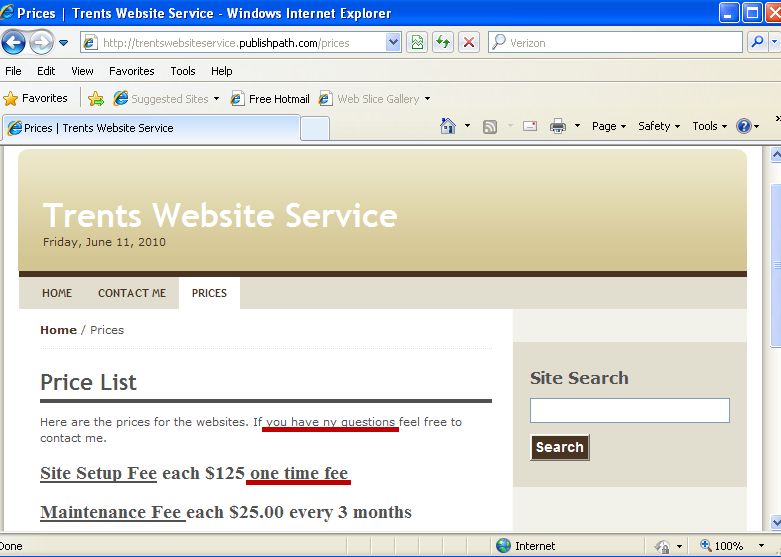Expand the Print options dropdown arrow

(x=577, y=126)
